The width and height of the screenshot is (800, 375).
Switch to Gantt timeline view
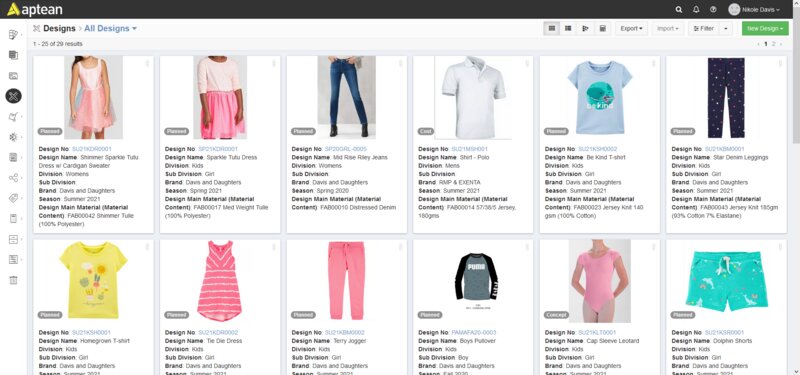click(x=585, y=29)
